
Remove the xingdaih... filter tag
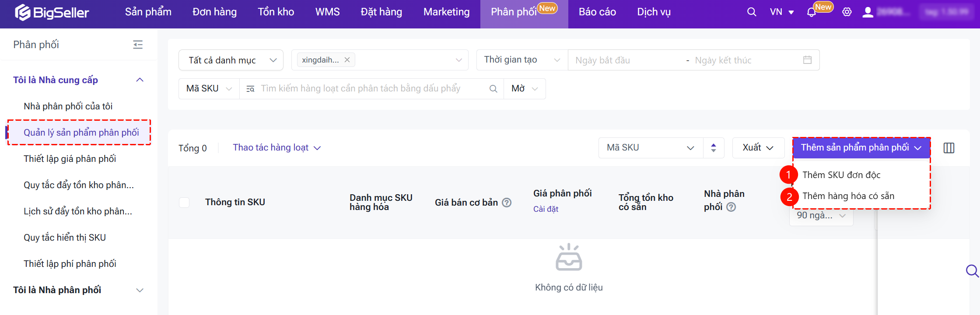[347, 60]
